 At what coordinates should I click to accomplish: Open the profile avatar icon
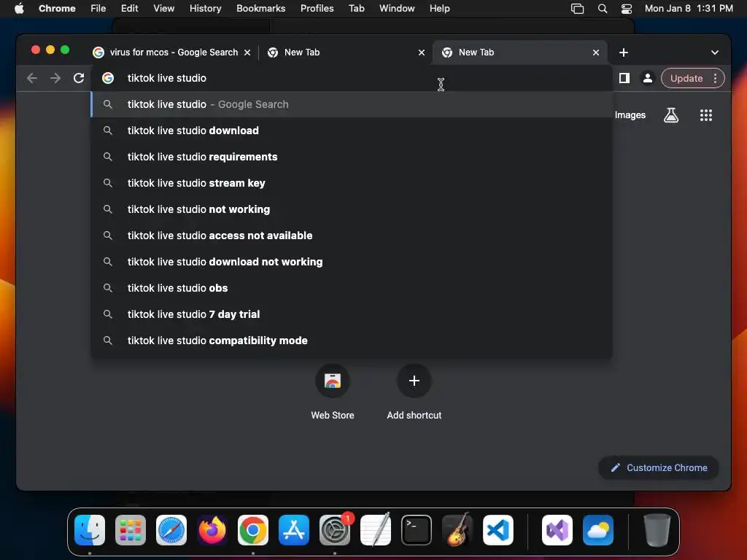pyautogui.click(x=648, y=78)
